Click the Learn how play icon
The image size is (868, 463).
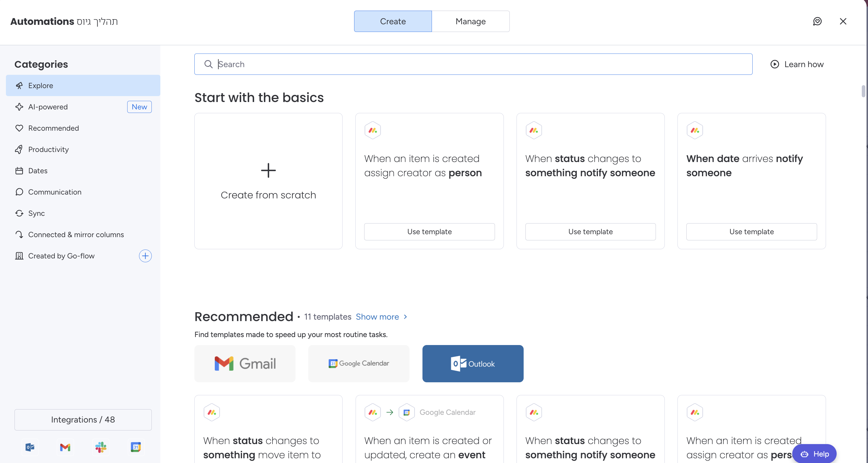pos(775,64)
